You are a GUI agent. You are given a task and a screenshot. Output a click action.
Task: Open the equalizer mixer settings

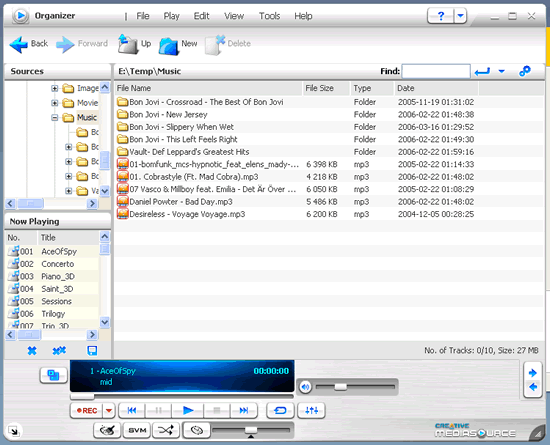click(311, 410)
